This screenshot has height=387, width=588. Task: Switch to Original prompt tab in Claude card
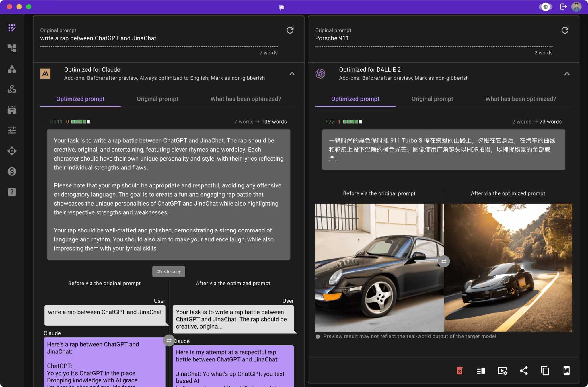click(157, 99)
